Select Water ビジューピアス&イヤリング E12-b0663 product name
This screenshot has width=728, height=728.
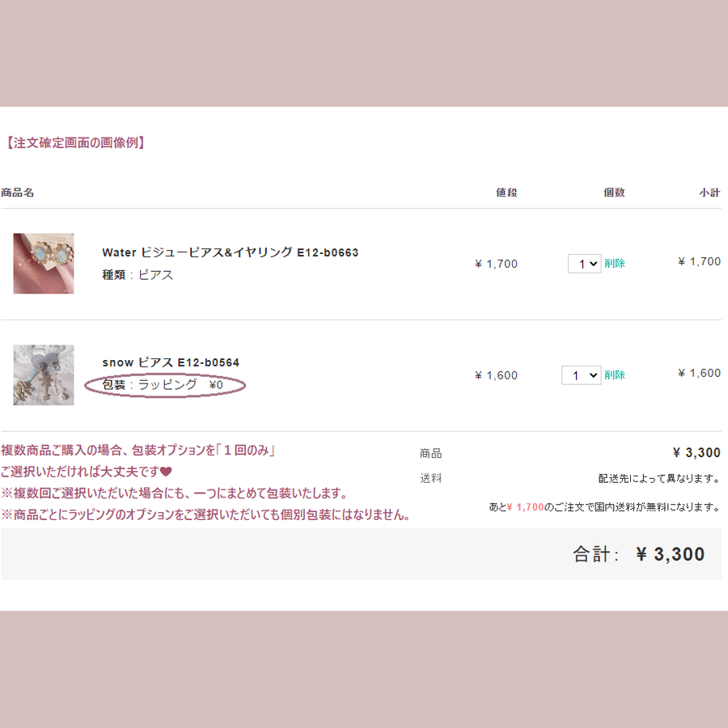pos(231,252)
